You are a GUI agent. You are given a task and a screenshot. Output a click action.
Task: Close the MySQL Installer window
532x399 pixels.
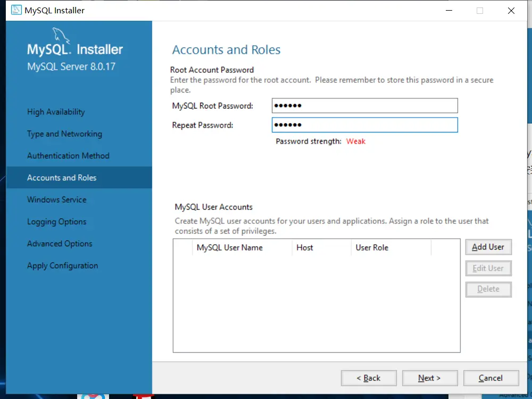coord(511,11)
